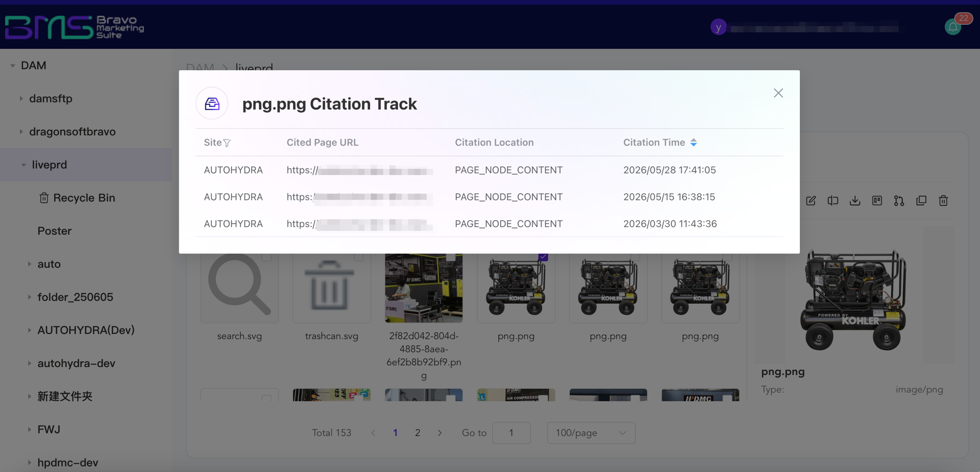Click the edit pencil icon
This screenshot has width=980, height=472.
pyautogui.click(x=811, y=200)
